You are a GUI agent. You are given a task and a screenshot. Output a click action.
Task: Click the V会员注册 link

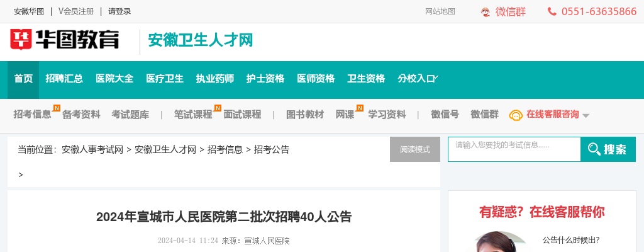(x=76, y=11)
